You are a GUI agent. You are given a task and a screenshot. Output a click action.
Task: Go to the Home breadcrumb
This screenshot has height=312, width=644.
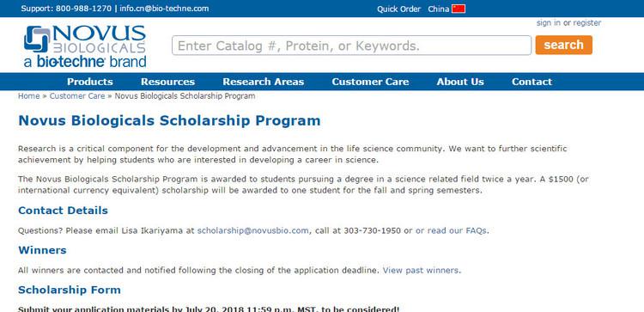(x=28, y=96)
